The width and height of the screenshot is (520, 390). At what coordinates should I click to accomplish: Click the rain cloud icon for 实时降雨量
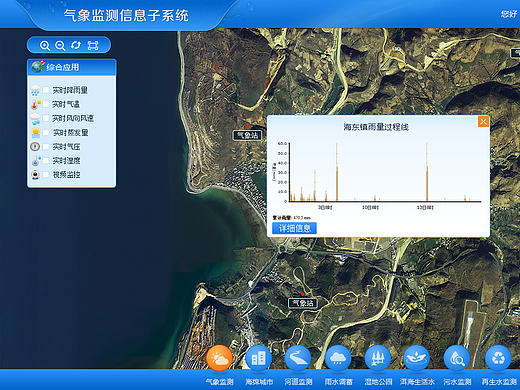tap(35, 90)
